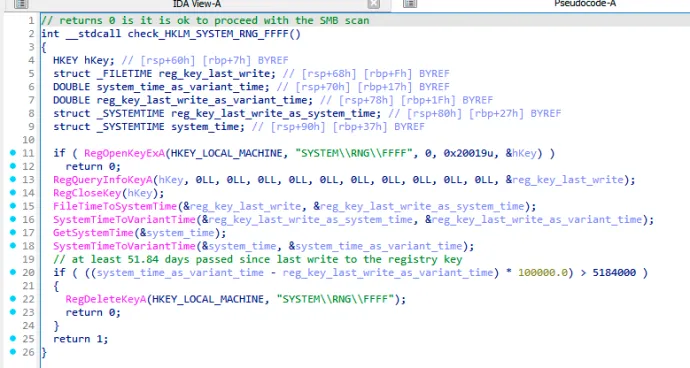Select the "SYSTEM\\RNG\\FFFF" string on line 11
This screenshot has width=690, height=368.
[x=354, y=153]
